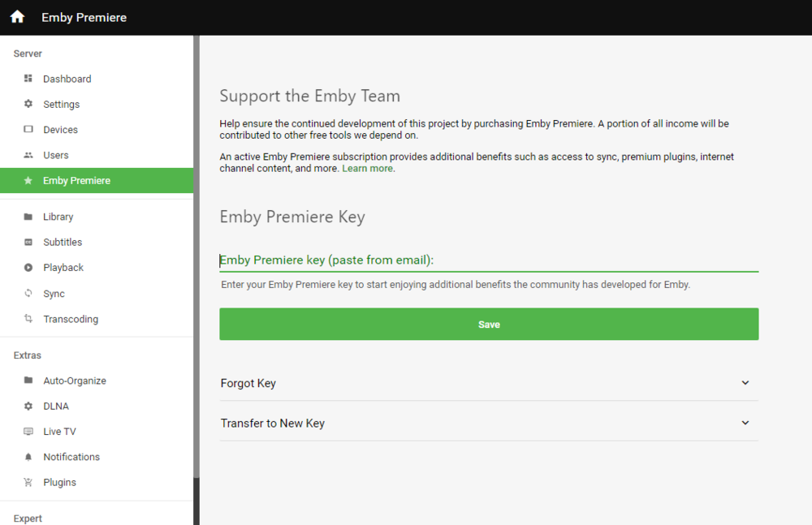Open the Library section icon

tap(29, 216)
